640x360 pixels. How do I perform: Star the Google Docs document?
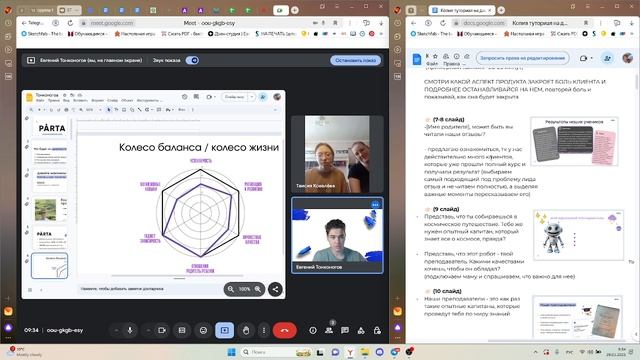point(436,56)
